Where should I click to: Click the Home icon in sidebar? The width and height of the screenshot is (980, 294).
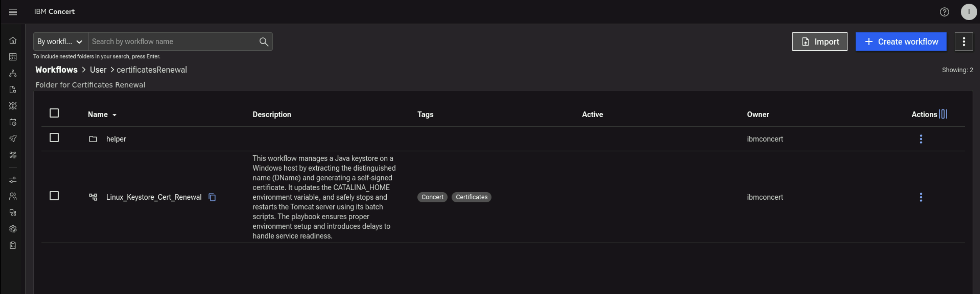pyautogui.click(x=13, y=40)
